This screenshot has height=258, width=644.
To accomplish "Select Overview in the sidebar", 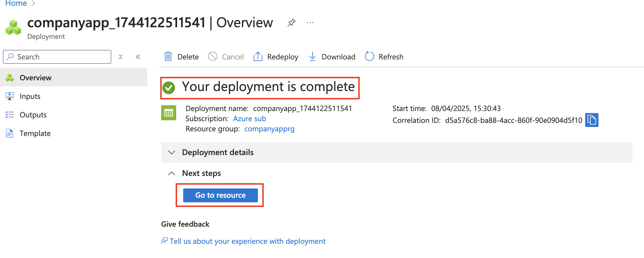I will pos(74,77).
